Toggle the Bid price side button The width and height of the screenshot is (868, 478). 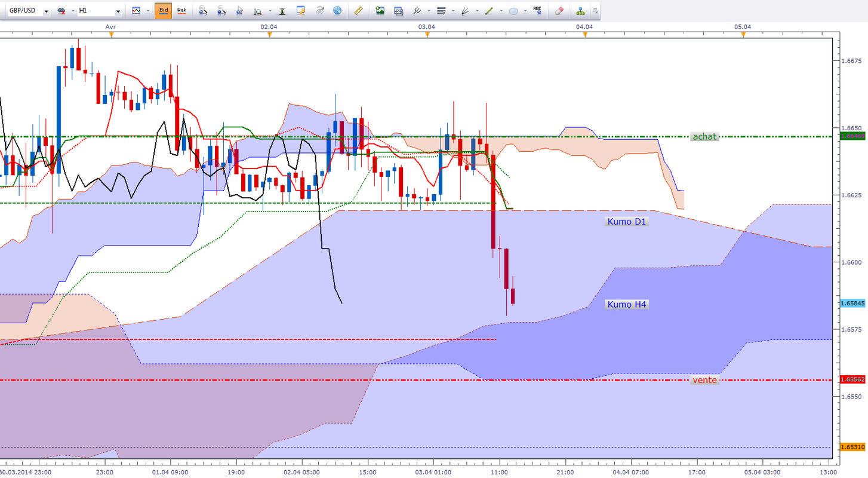pos(163,11)
